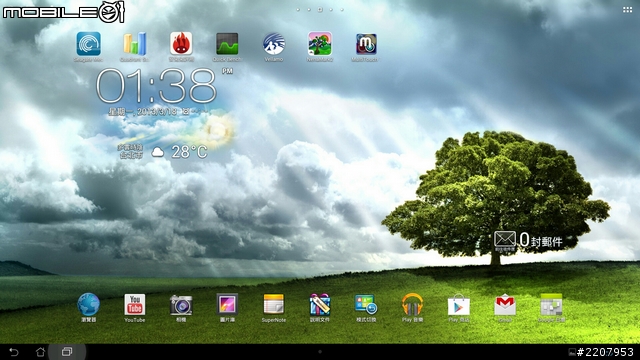This screenshot has width=640, height=360.
Task: Open the Gallery app in dock
Action: tap(227, 304)
